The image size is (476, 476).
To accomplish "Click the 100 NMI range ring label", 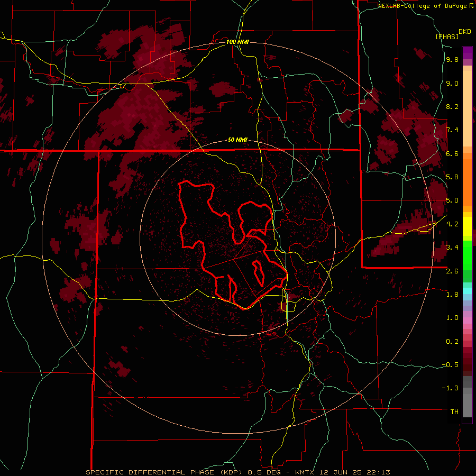I will 237,42.
